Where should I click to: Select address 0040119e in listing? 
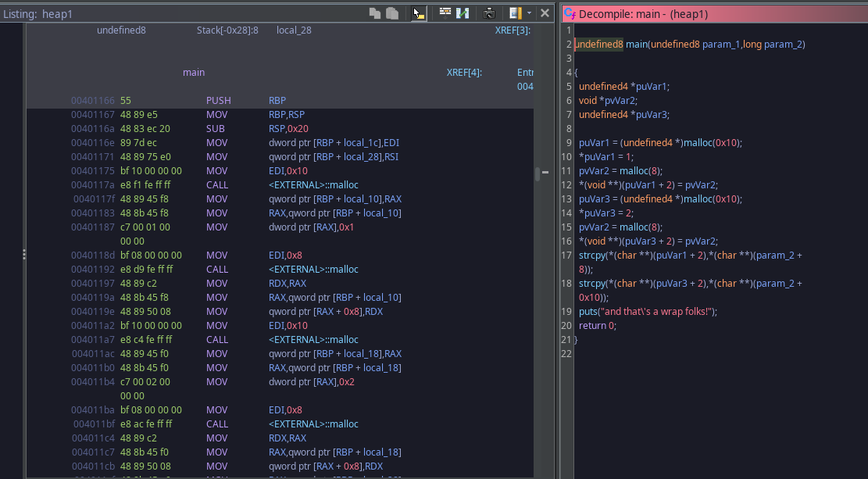[92, 312]
